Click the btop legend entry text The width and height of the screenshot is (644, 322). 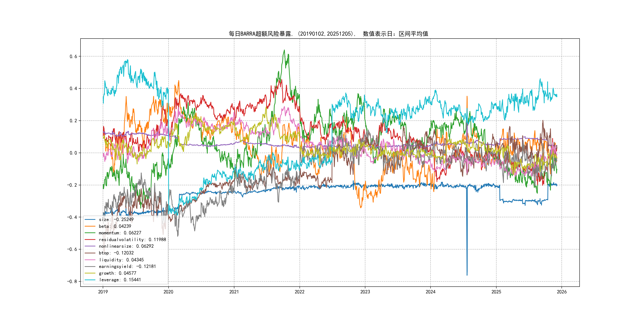pos(116,253)
